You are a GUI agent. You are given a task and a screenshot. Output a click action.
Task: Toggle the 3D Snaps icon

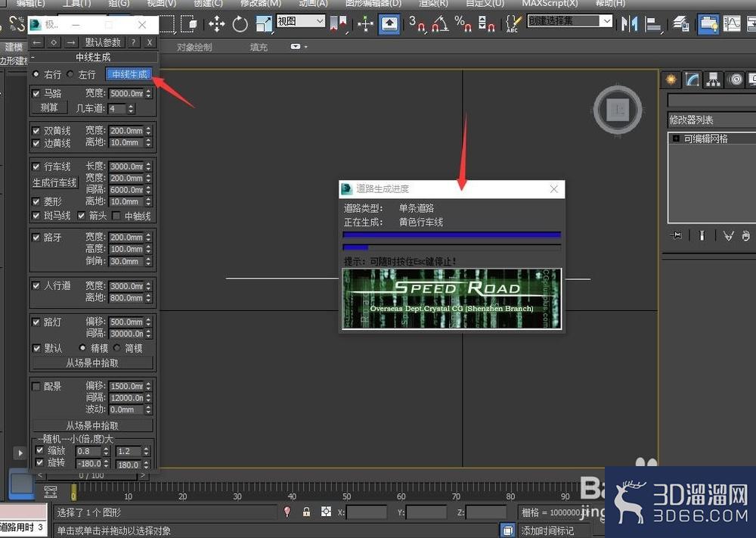click(417, 23)
